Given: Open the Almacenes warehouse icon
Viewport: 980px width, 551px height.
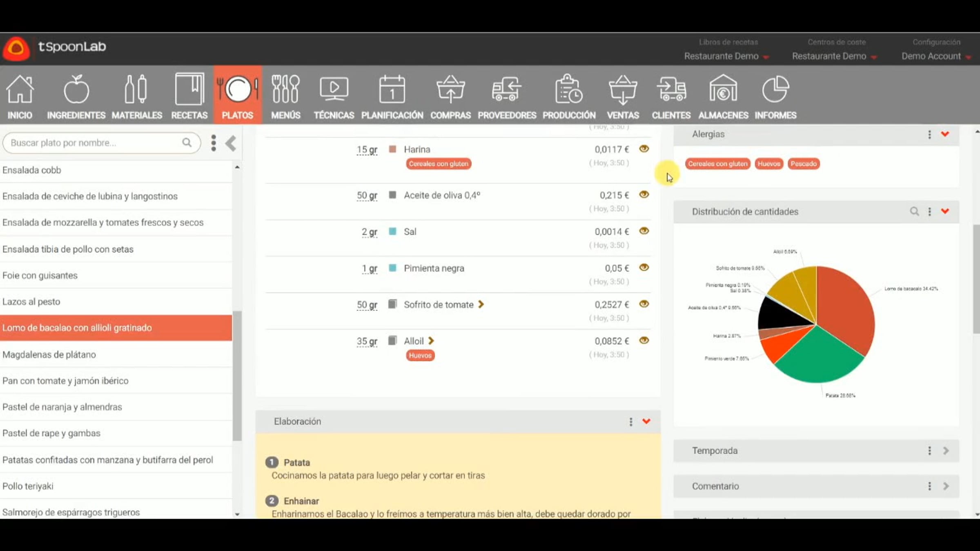Looking at the screenshot, I should pyautogui.click(x=723, y=88).
